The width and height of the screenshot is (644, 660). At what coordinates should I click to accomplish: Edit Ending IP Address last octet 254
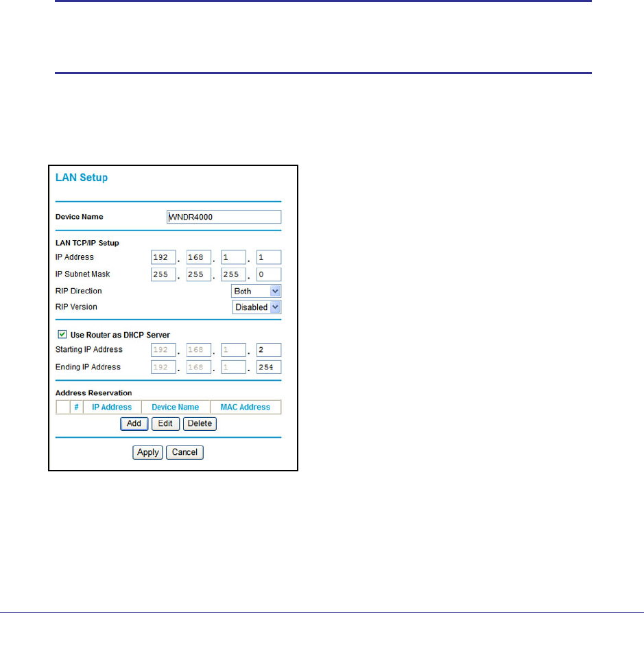tap(269, 367)
